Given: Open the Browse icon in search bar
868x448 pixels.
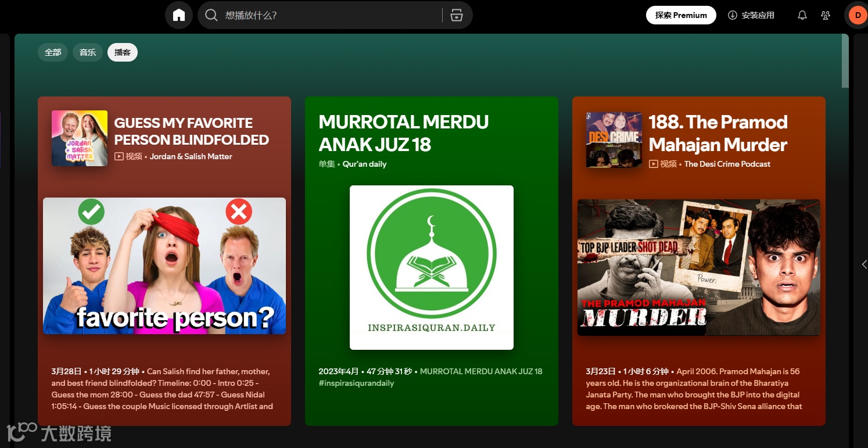Looking at the screenshot, I should (457, 15).
